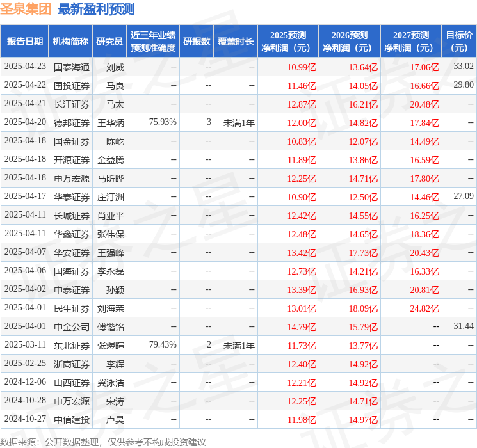Click the 研究员 column header
This screenshot has width=477, height=448.
109,41
